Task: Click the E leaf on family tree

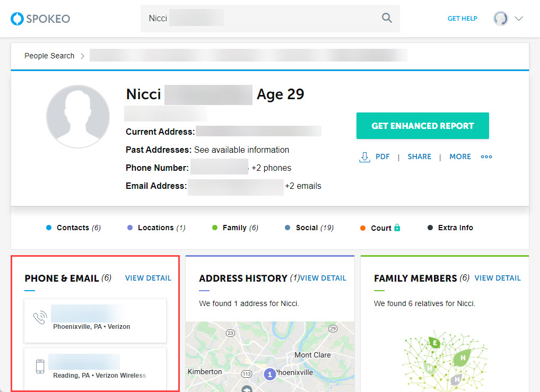Action: (435, 343)
